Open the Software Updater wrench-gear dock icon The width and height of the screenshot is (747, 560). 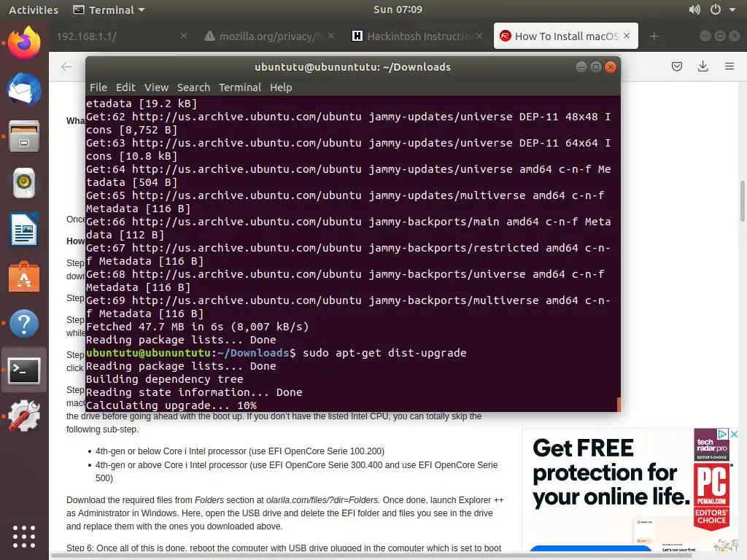pyautogui.click(x=24, y=416)
